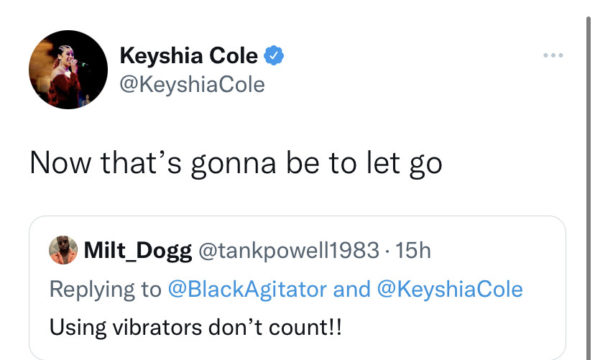Open @KeyshiaCole mention in quoted reply
The width and height of the screenshot is (595, 360).
[x=450, y=289]
